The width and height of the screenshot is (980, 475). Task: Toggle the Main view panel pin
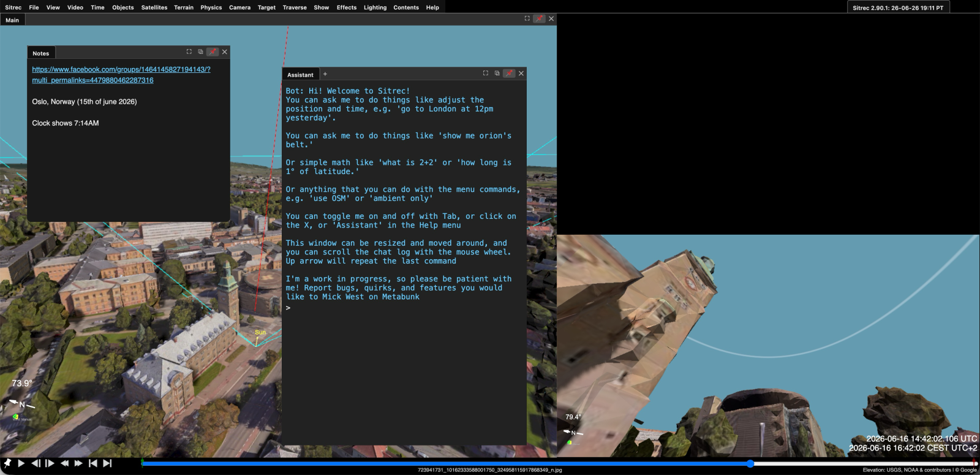pyautogui.click(x=539, y=18)
